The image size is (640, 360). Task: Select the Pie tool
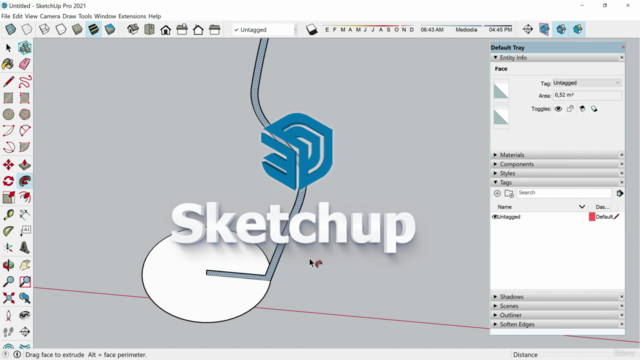pyautogui.click(x=24, y=147)
